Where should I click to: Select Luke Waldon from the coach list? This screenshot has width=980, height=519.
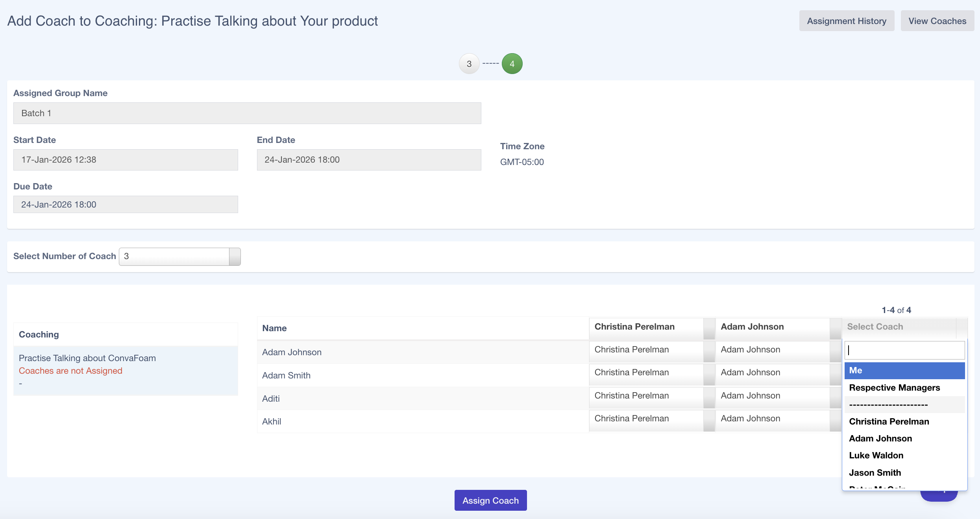[876, 456]
